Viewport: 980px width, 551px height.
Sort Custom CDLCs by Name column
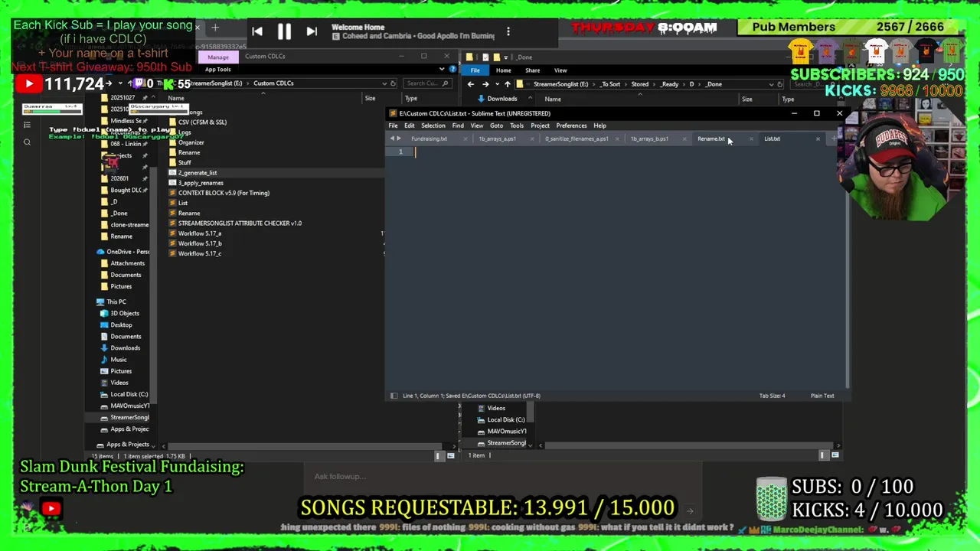[176, 98]
